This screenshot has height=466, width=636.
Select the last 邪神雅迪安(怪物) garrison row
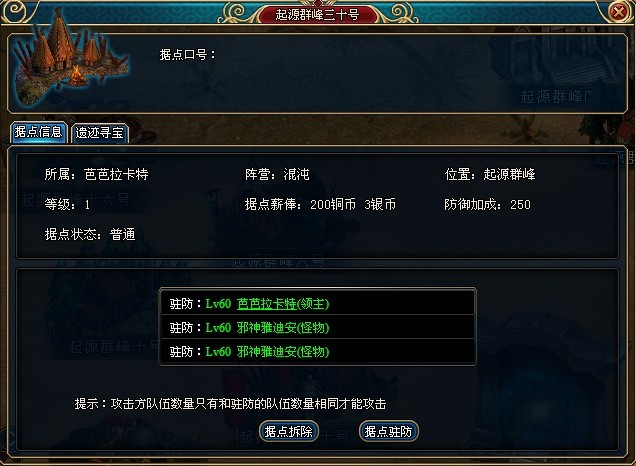tap(317, 351)
